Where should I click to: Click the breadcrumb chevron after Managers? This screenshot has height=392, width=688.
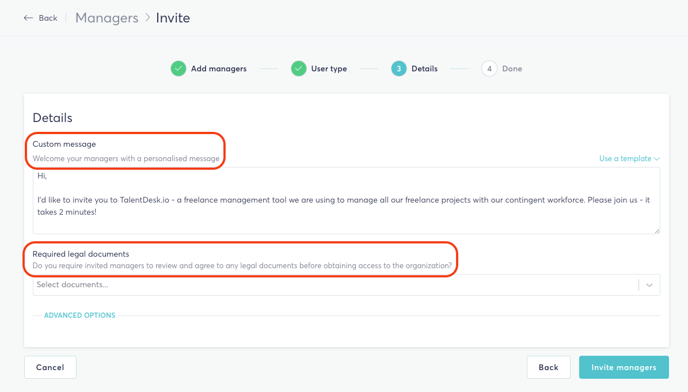[x=147, y=18]
